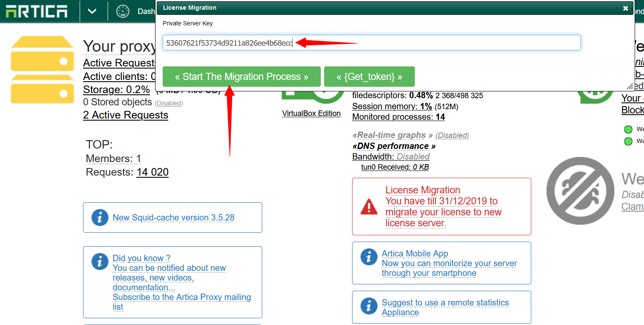
Task: Click the info icon near remote statistics Appliance suggestion
Action: point(368,306)
